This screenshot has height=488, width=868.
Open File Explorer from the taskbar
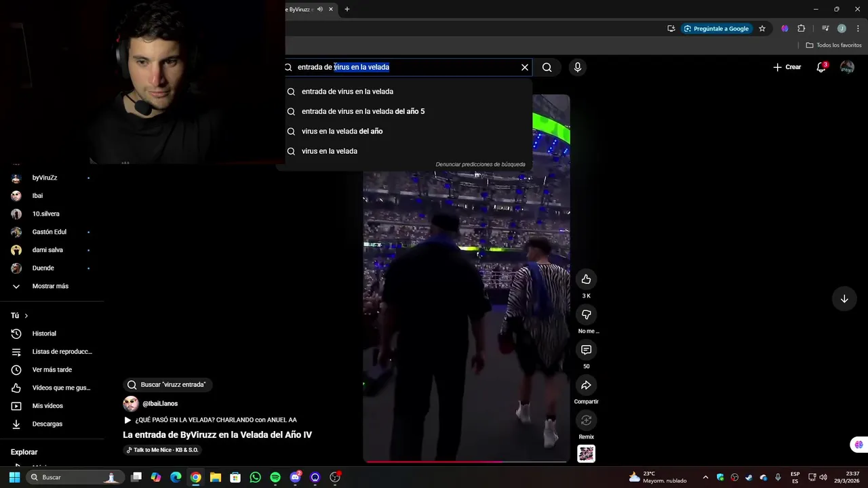tap(215, 477)
